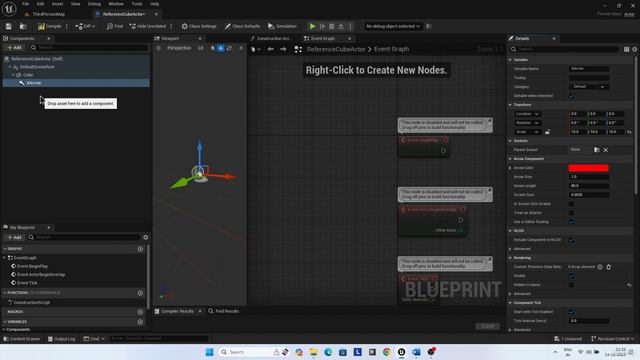Clear the Parent Socket with X icon
640x360 pixels.
click(606, 150)
